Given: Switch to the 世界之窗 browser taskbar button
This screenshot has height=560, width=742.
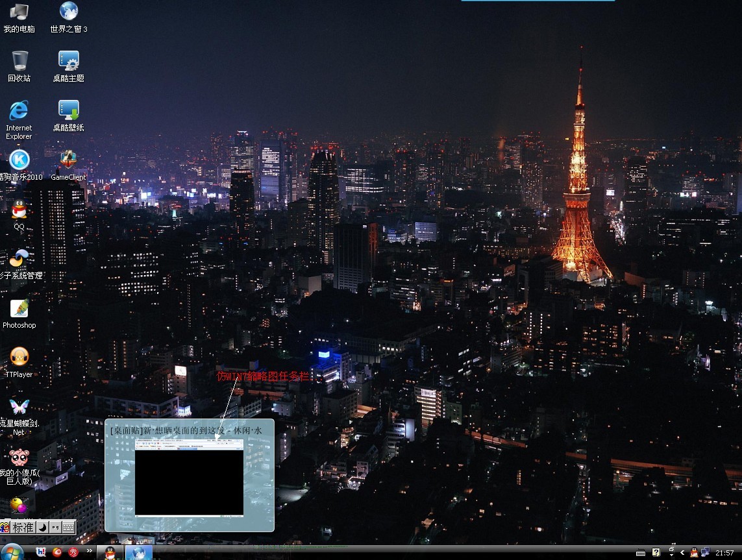Looking at the screenshot, I should pos(139,552).
